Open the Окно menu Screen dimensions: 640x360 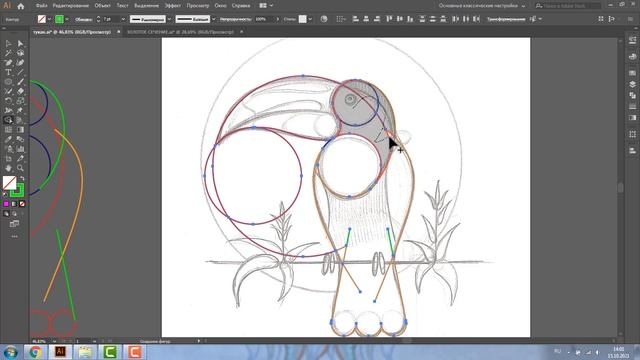click(x=220, y=6)
